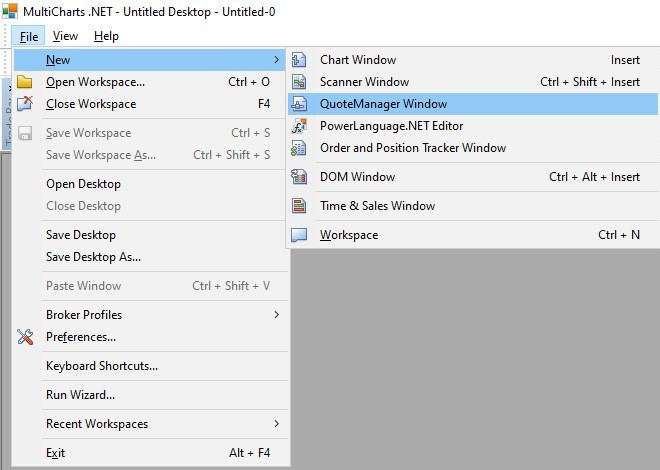
Task: Choose Close Workspace menu entry
Action: [149, 104]
